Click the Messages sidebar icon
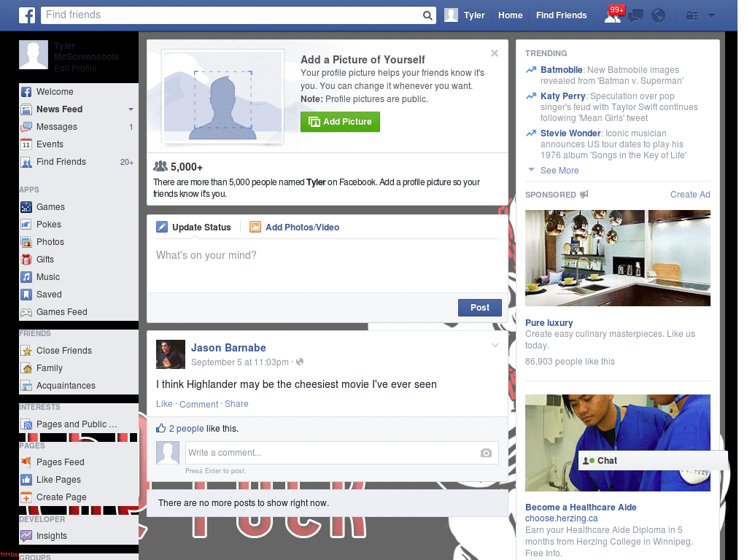 [x=26, y=127]
